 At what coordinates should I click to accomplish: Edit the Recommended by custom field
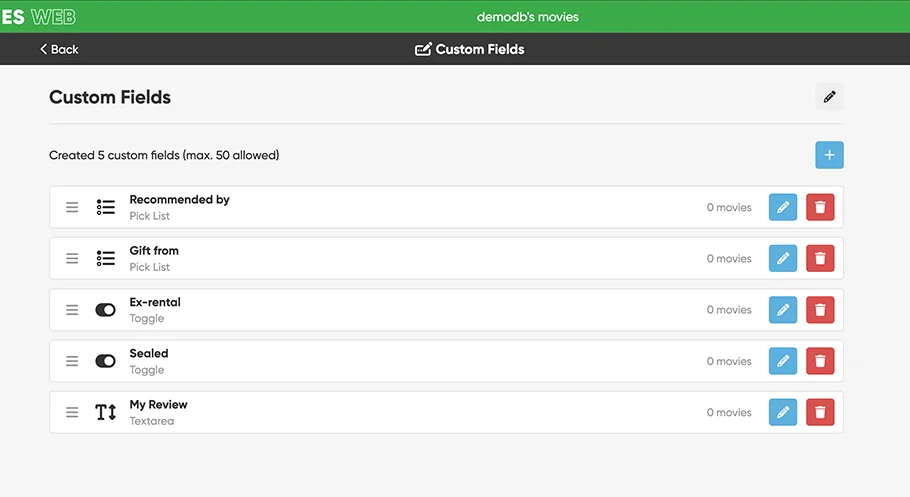[783, 207]
